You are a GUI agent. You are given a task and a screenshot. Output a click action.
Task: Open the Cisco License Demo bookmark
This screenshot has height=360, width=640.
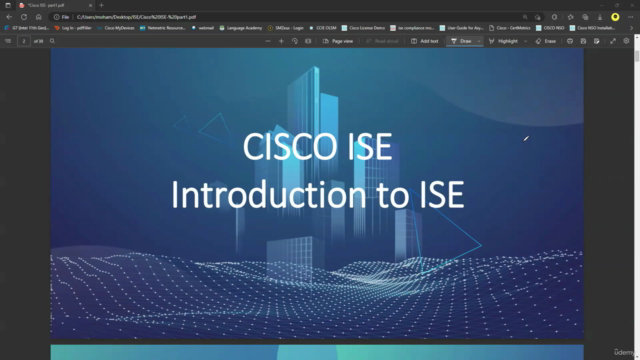click(363, 28)
